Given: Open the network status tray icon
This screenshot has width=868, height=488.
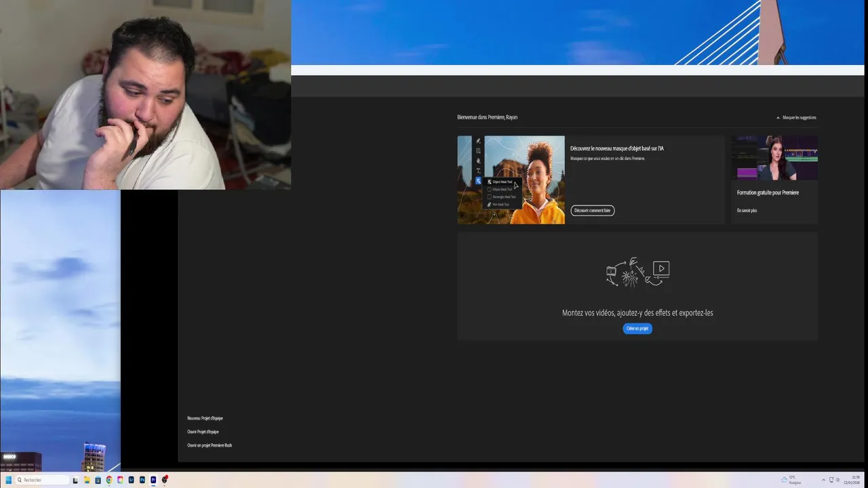Looking at the screenshot, I should click(x=831, y=480).
